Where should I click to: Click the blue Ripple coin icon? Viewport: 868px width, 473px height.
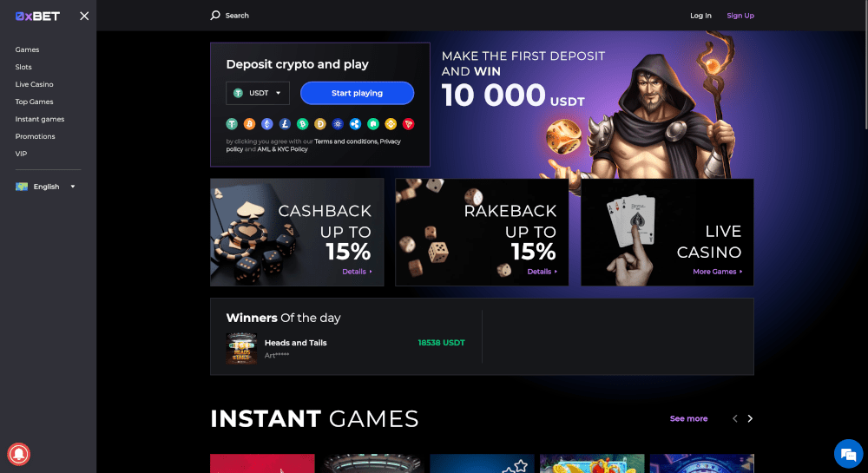(x=355, y=124)
